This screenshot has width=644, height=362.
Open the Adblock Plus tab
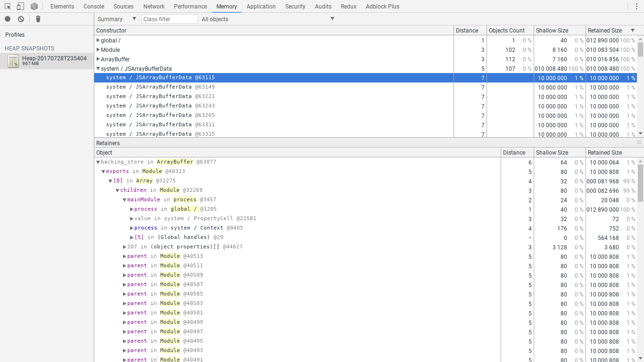click(382, 6)
